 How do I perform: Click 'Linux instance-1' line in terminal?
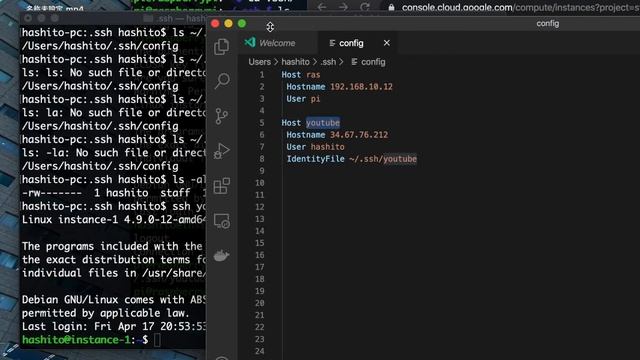point(113,220)
